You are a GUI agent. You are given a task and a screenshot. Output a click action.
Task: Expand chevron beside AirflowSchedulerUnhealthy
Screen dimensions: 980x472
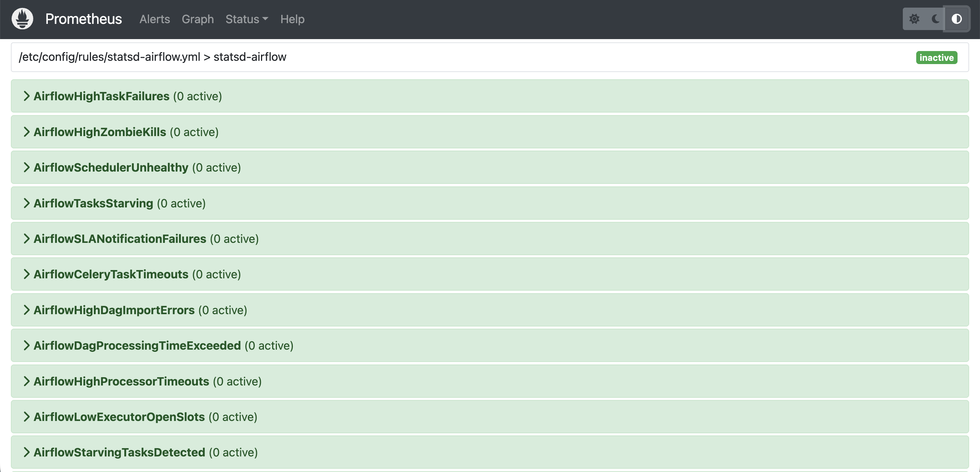pyautogui.click(x=26, y=168)
